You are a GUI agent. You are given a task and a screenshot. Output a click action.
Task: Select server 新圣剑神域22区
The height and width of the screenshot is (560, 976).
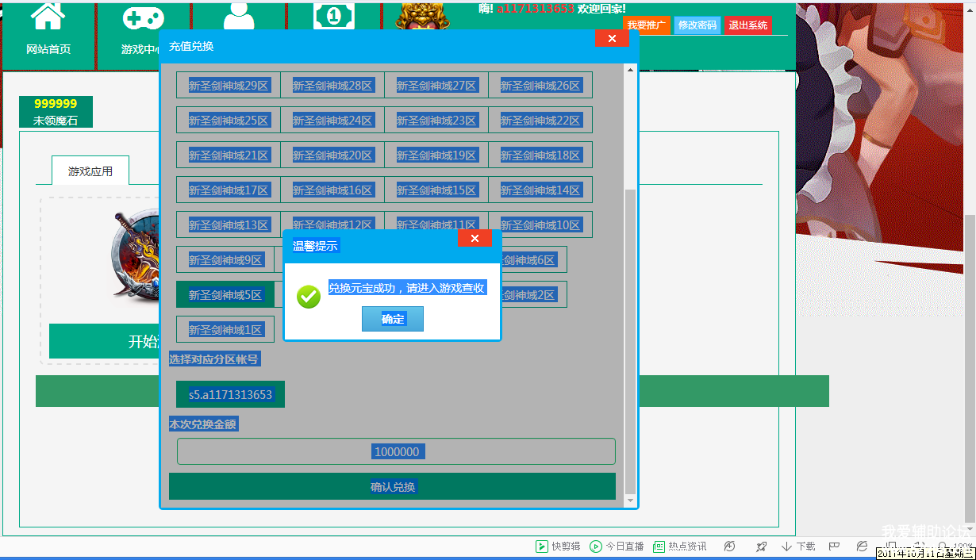click(540, 121)
